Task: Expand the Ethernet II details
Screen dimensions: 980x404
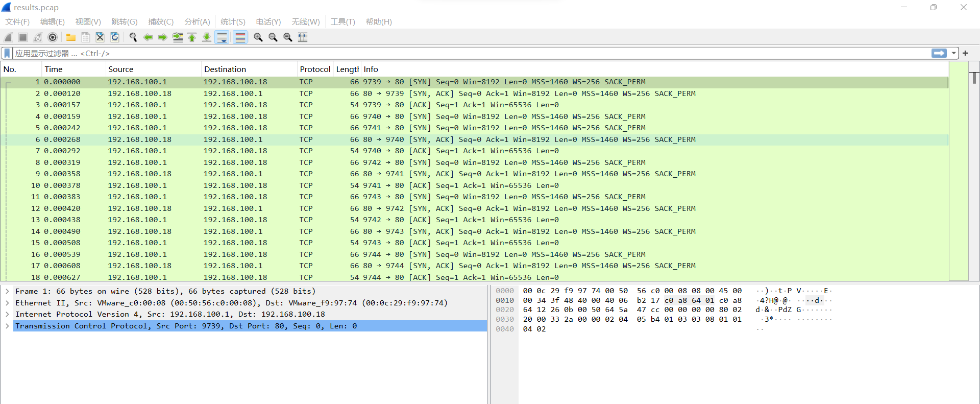Action: pyautogui.click(x=7, y=303)
